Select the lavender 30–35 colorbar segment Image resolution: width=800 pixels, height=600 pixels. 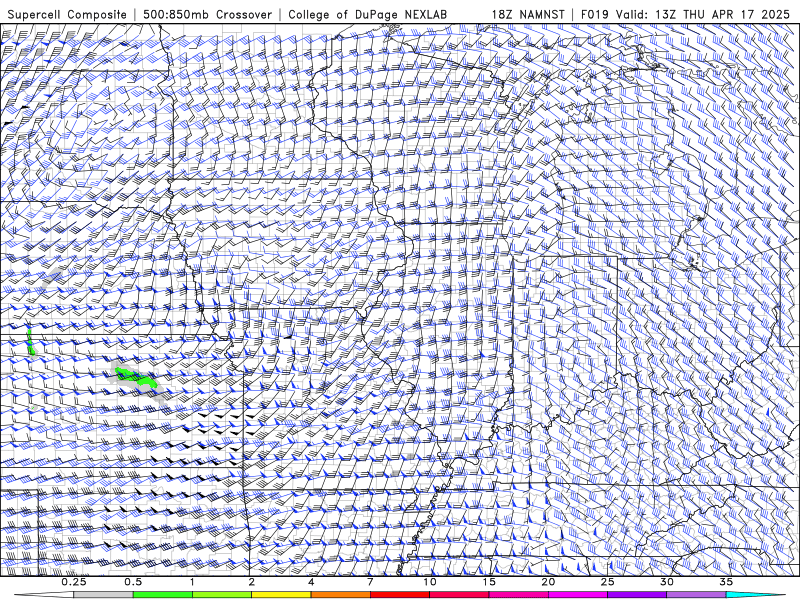coord(696,595)
